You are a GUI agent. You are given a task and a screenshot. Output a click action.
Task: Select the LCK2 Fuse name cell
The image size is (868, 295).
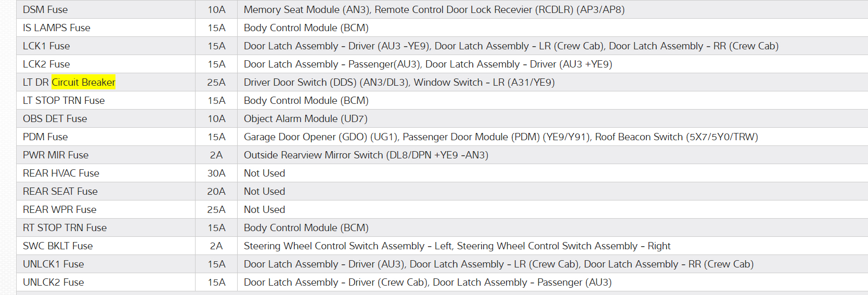pos(46,64)
